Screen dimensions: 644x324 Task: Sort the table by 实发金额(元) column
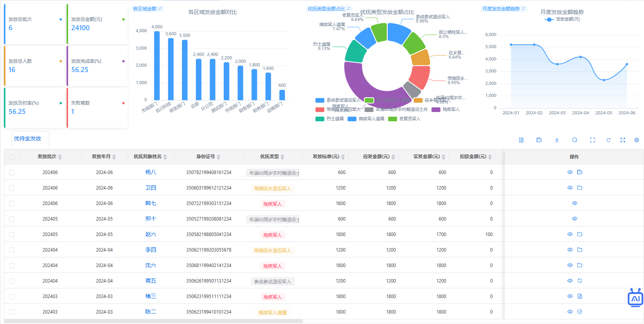(444, 157)
